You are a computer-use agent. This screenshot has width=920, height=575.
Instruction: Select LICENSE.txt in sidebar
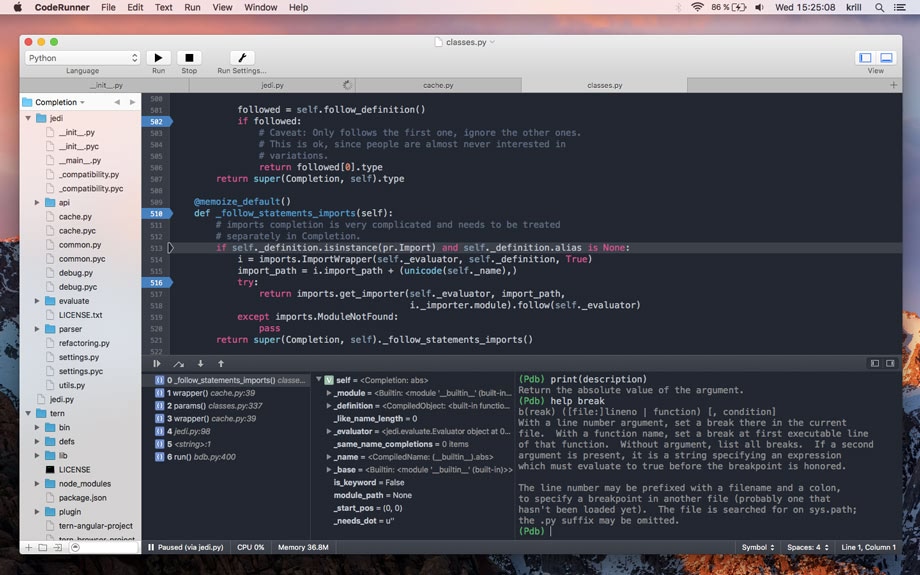tap(80, 315)
